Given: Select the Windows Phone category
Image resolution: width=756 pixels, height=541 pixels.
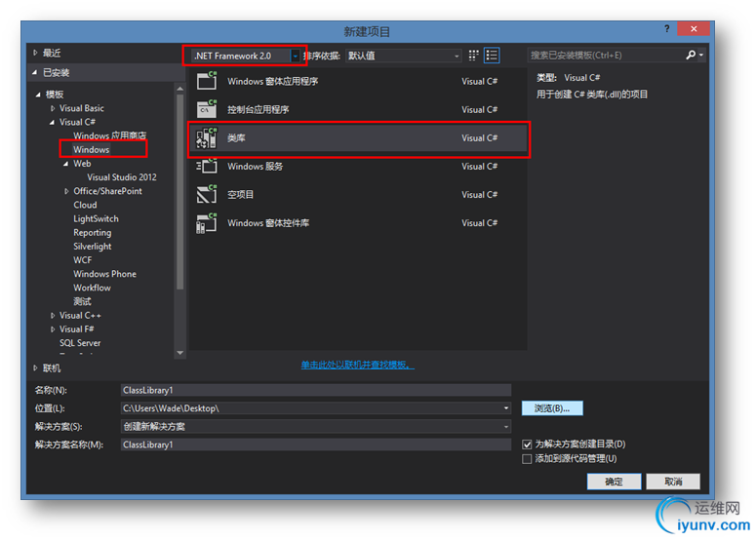Looking at the screenshot, I should click(104, 274).
